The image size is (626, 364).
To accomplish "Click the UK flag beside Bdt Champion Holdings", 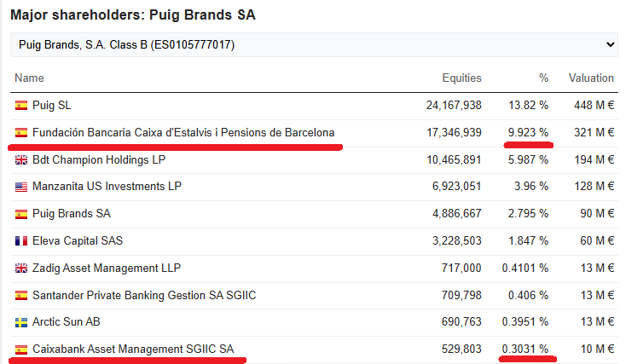I will point(21,160).
